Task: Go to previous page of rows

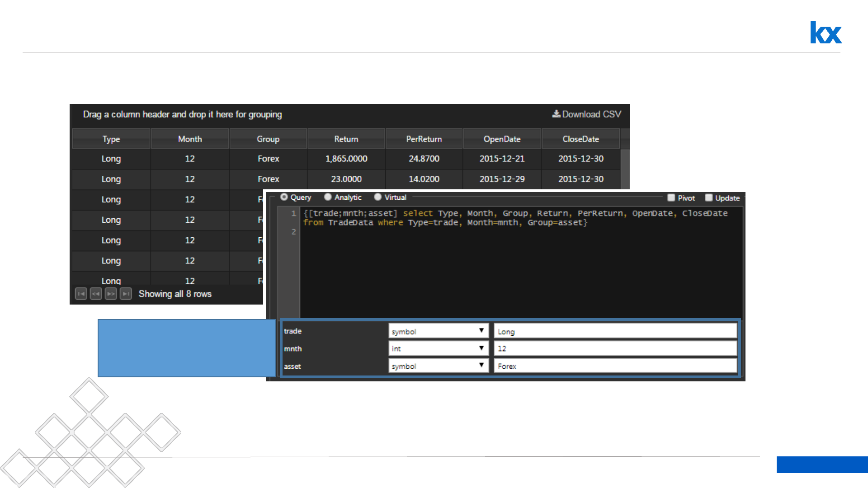Action: pos(96,294)
